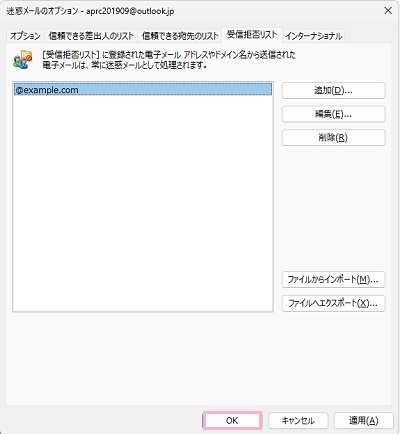Click the 追加(D)... button
This screenshot has width=400, height=434.
(333, 90)
